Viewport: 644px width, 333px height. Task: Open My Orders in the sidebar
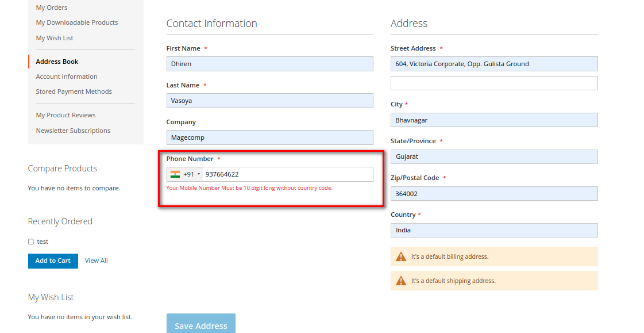(52, 7)
